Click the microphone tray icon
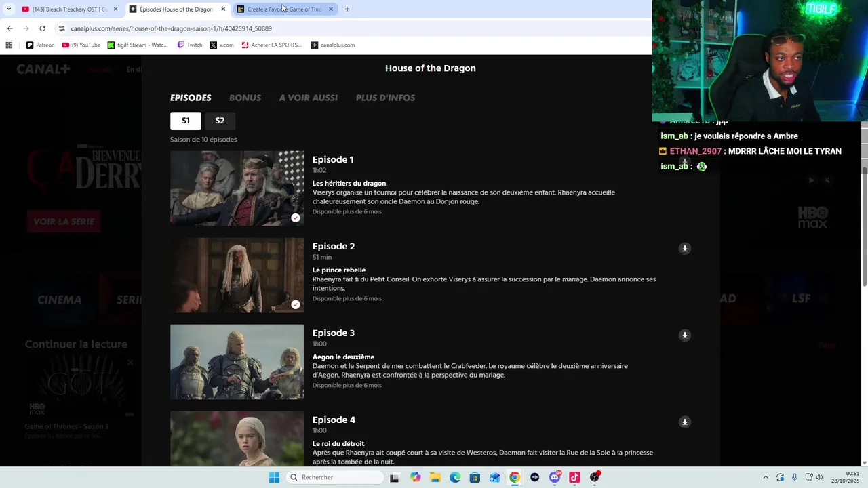This screenshot has height=488, width=868. pos(794,477)
